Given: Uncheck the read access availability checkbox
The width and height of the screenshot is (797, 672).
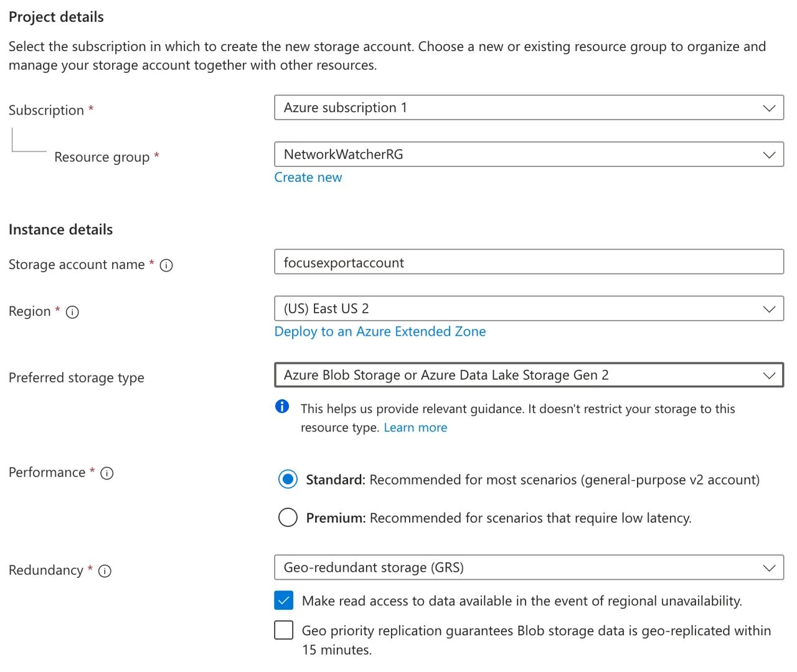Looking at the screenshot, I should (x=284, y=600).
